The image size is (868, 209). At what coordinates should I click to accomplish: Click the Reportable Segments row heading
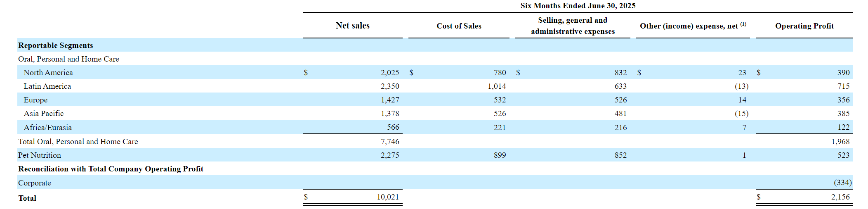pos(56,45)
